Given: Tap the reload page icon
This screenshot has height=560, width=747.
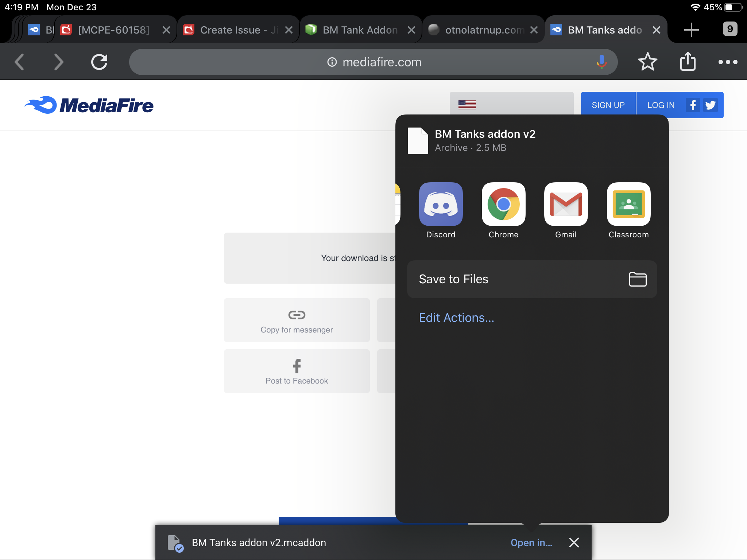Looking at the screenshot, I should pos(99,62).
